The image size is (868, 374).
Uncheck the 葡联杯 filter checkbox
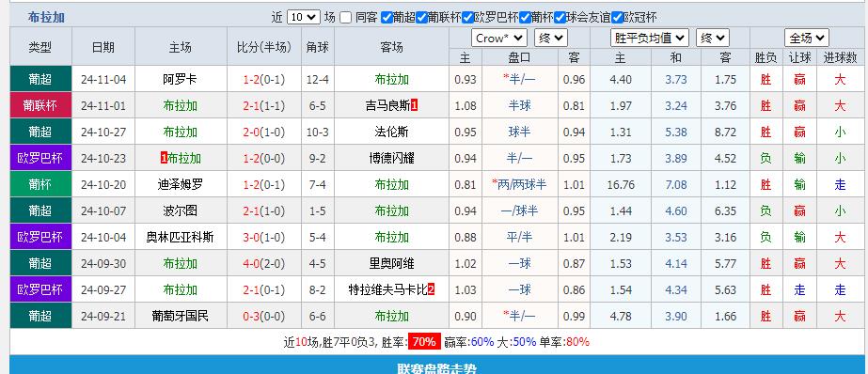tap(422, 17)
